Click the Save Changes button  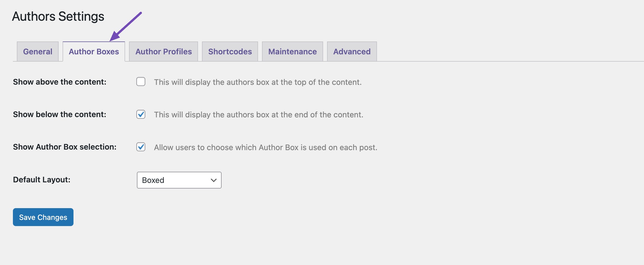point(43,217)
